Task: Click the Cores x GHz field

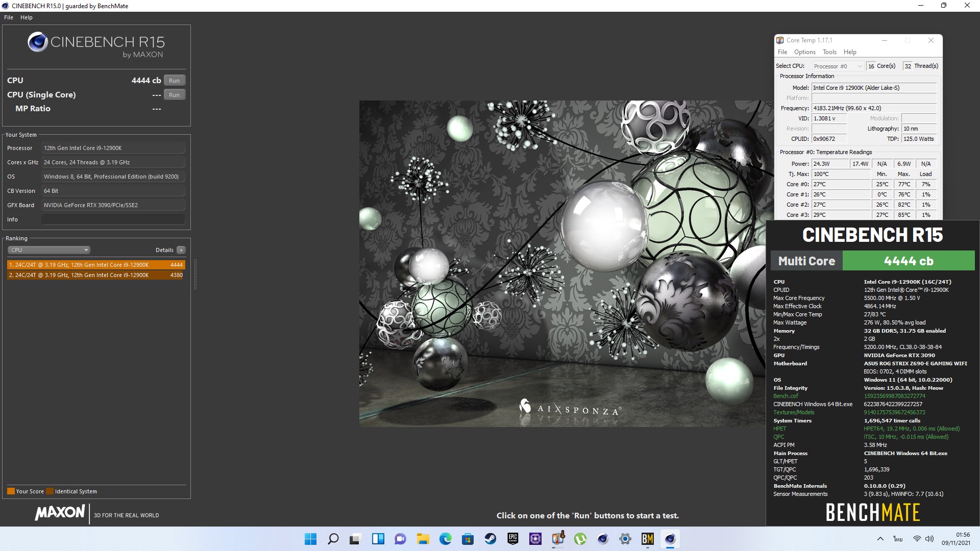Action: click(113, 162)
